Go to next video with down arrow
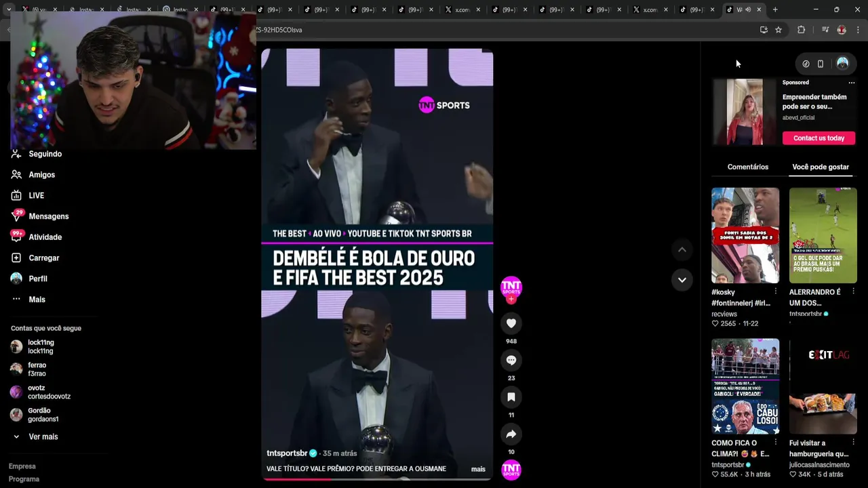 coord(682,279)
